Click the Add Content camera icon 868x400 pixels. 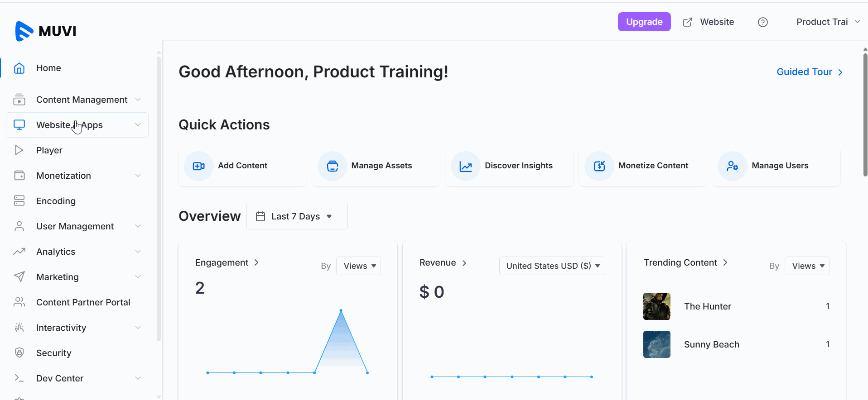click(x=198, y=166)
